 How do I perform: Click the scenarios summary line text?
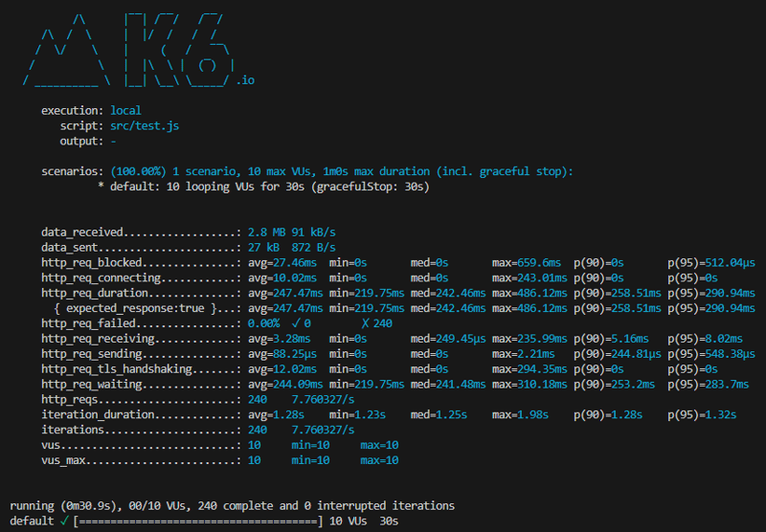tap(342, 171)
